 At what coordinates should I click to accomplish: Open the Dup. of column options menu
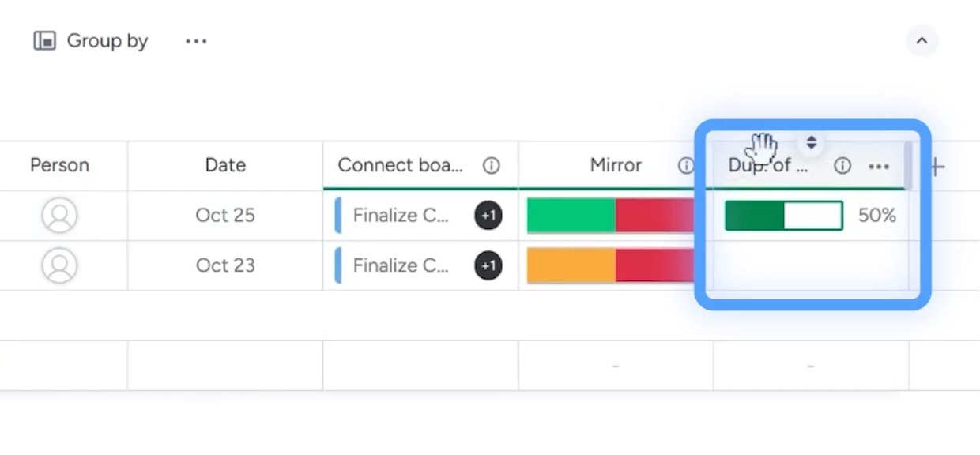pos(880,166)
